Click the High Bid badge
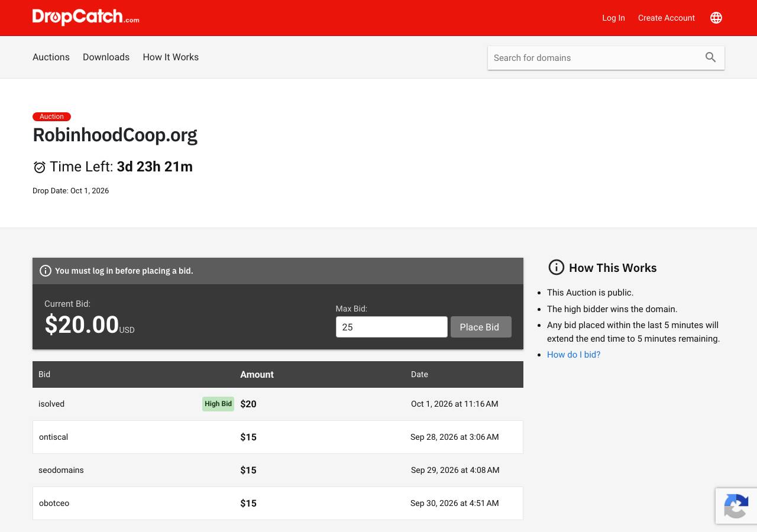Viewport: 757px width, 532px height. pyautogui.click(x=218, y=404)
